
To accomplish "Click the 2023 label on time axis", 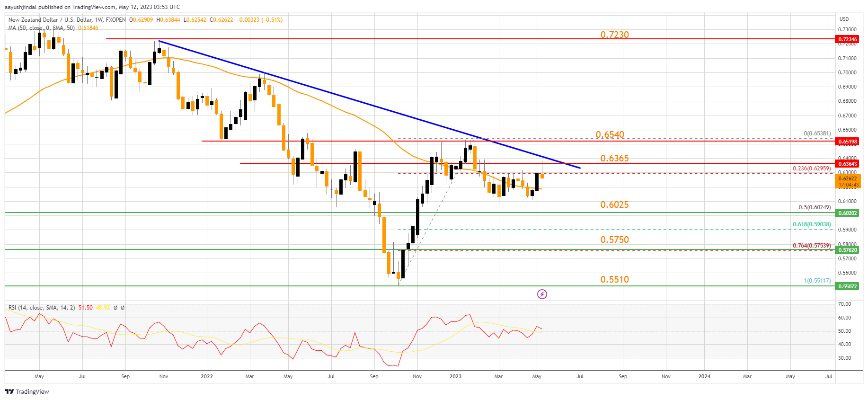I will [x=455, y=377].
